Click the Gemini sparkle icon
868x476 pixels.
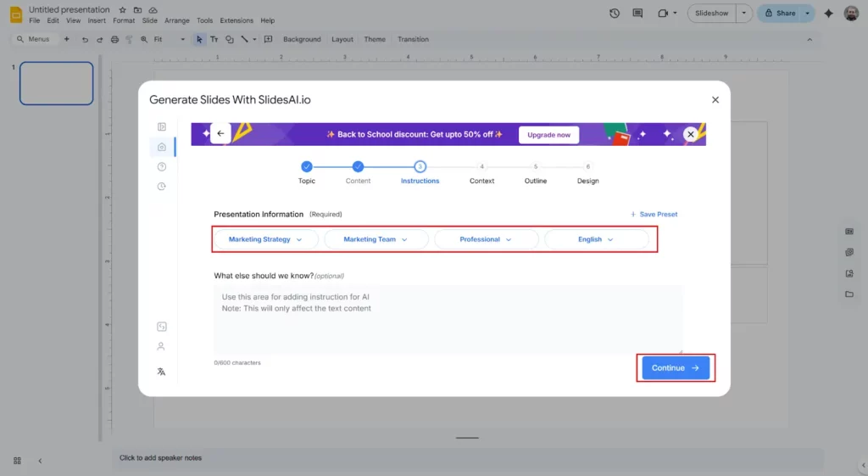click(x=828, y=14)
